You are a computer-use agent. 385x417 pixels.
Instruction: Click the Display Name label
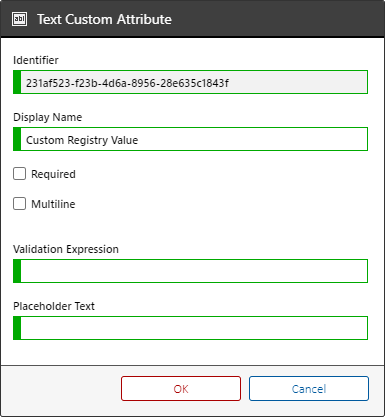point(47,117)
